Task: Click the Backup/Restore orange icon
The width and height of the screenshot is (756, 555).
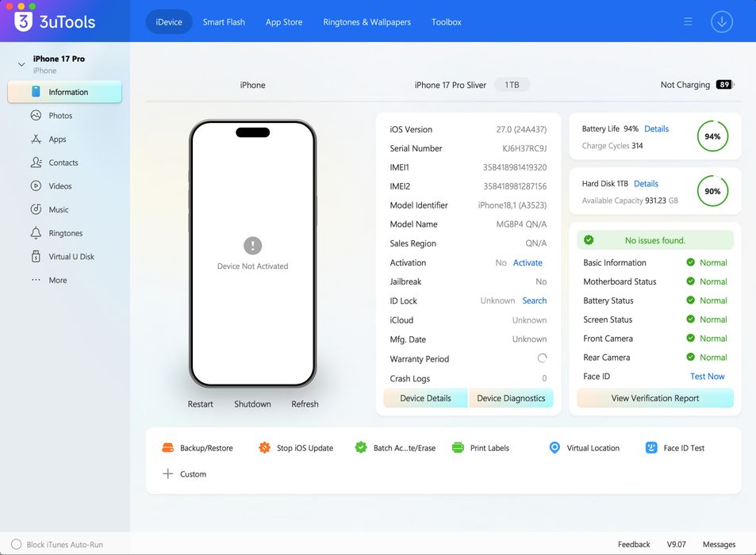Action: (x=168, y=447)
